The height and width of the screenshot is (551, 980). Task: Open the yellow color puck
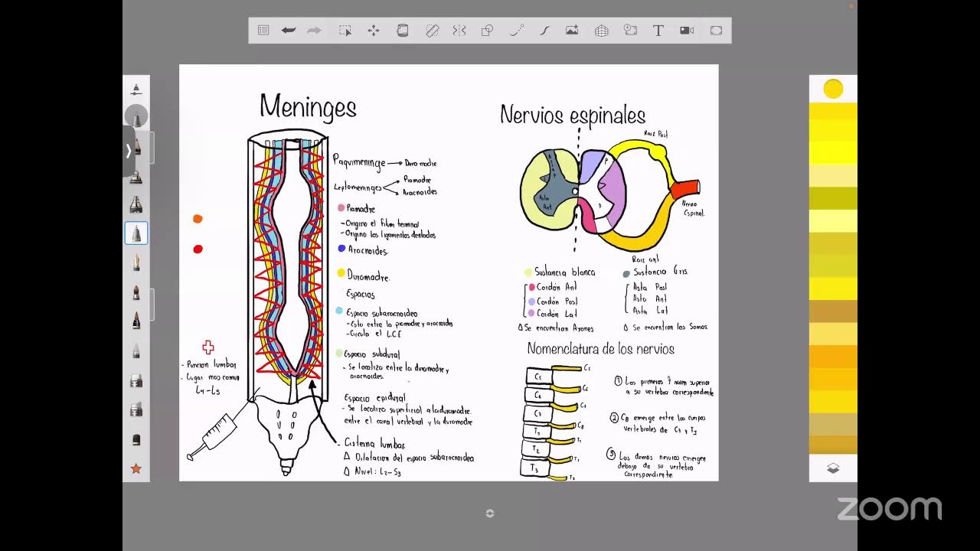(x=833, y=89)
